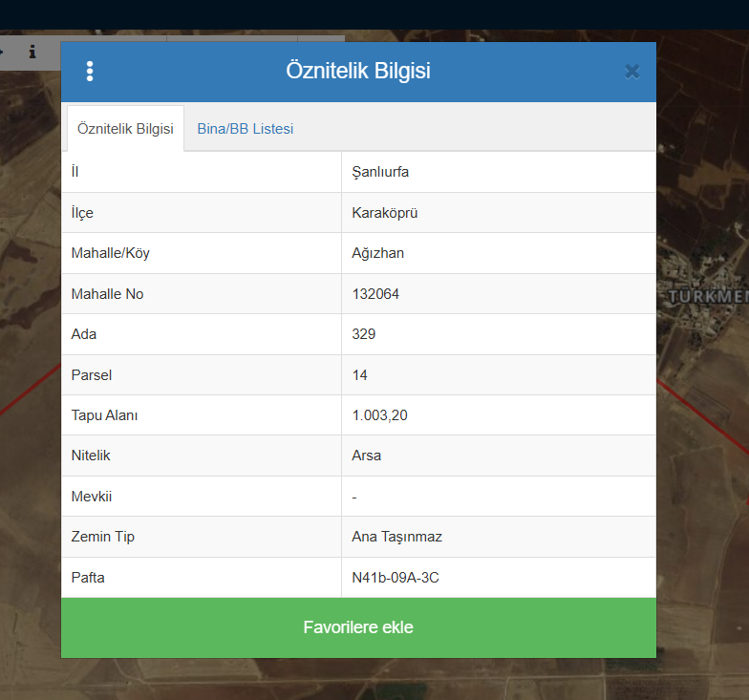Close the Öznitelik Bilgisi dialog

[631, 71]
